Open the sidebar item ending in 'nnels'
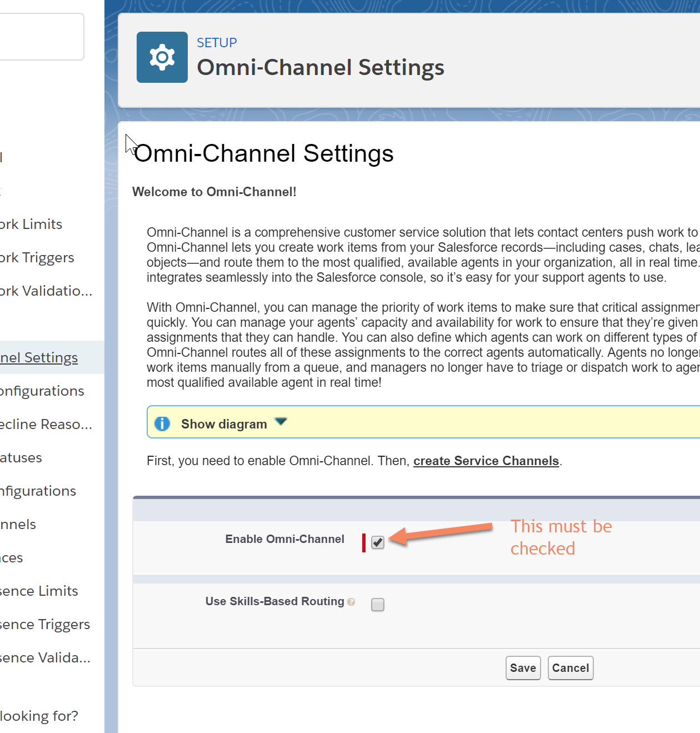Image resolution: width=700 pixels, height=733 pixels. [18, 524]
